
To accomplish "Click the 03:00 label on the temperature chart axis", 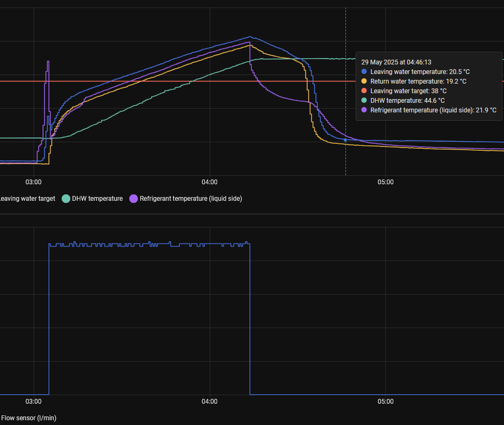I will [34, 182].
